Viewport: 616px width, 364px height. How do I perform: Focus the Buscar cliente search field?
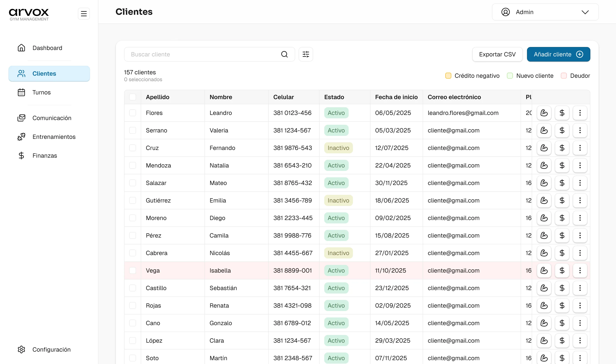pyautogui.click(x=209, y=54)
